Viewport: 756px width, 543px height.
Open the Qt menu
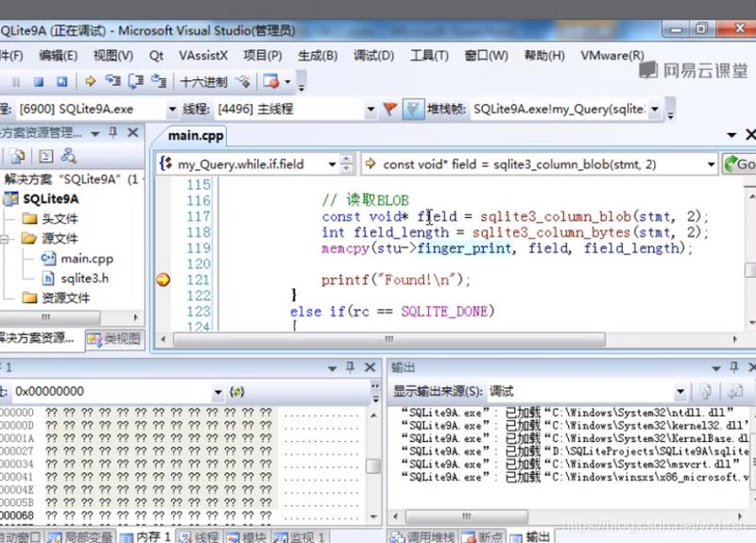click(x=156, y=56)
